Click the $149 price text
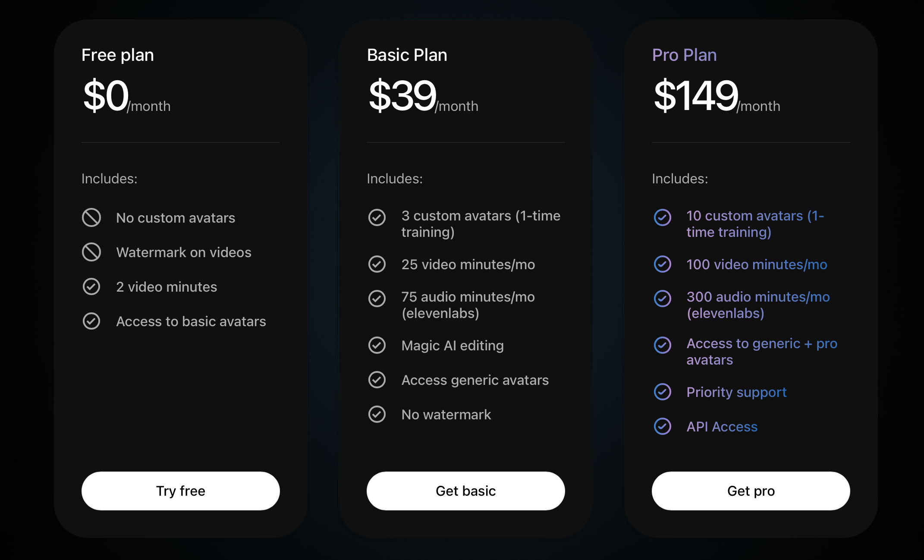 pyautogui.click(x=696, y=96)
